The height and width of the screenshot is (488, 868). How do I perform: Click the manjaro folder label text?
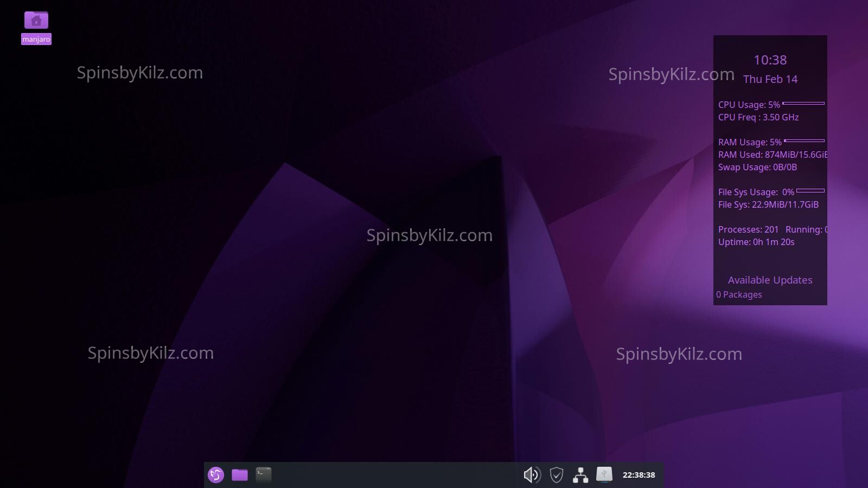(36, 39)
